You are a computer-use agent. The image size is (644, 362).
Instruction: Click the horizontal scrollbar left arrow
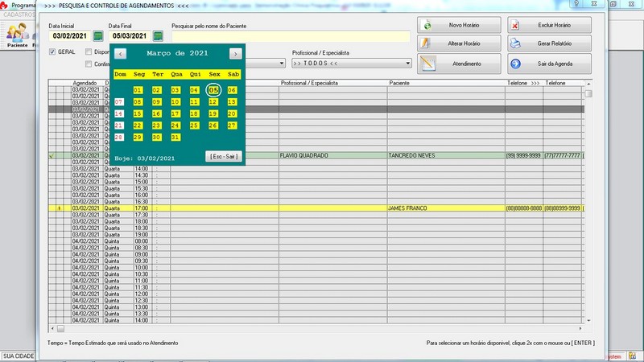(x=52, y=329)
